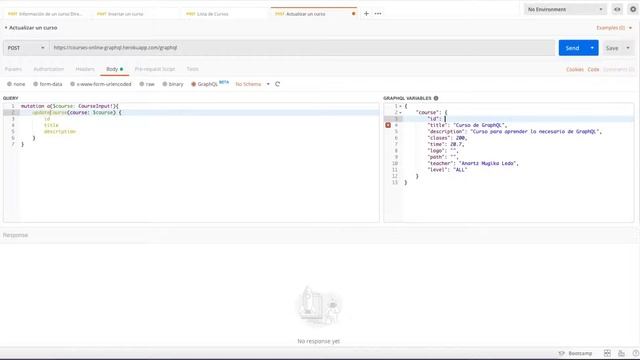Viewport: 640px width, 360px height.
Task: Open the tab options ellipsis menu
Action: pos(378,13)
